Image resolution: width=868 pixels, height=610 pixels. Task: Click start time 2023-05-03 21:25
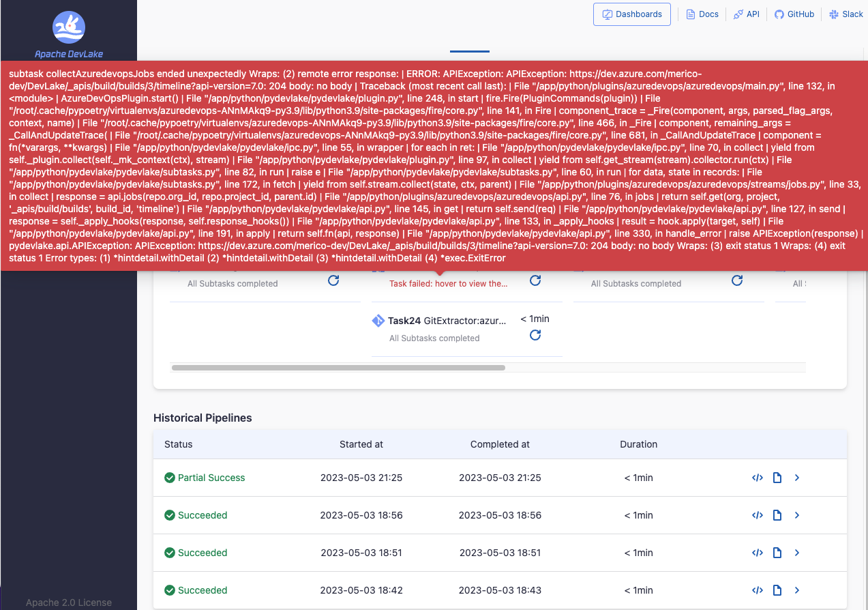(x=361, y=478)
